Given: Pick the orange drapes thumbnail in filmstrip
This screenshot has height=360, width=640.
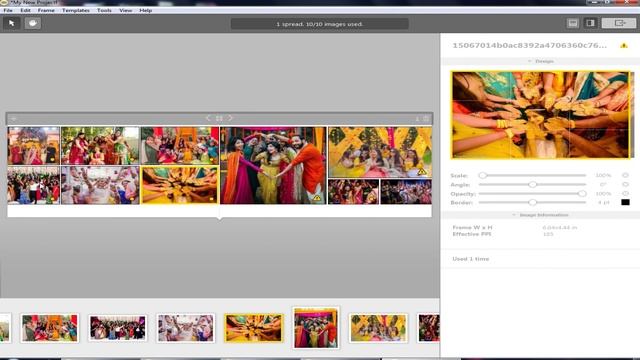Looking at the screenshot, I should point(49,328).
